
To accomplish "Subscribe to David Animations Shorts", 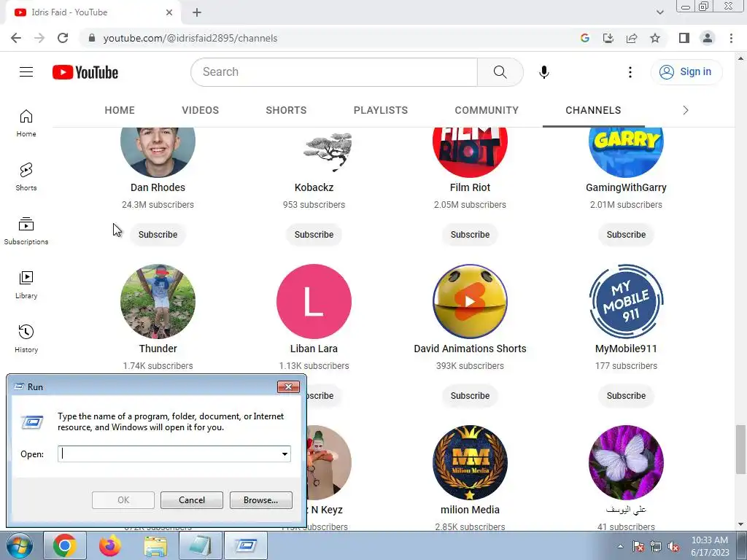I will pyautogui.click(x=471, y=396).
